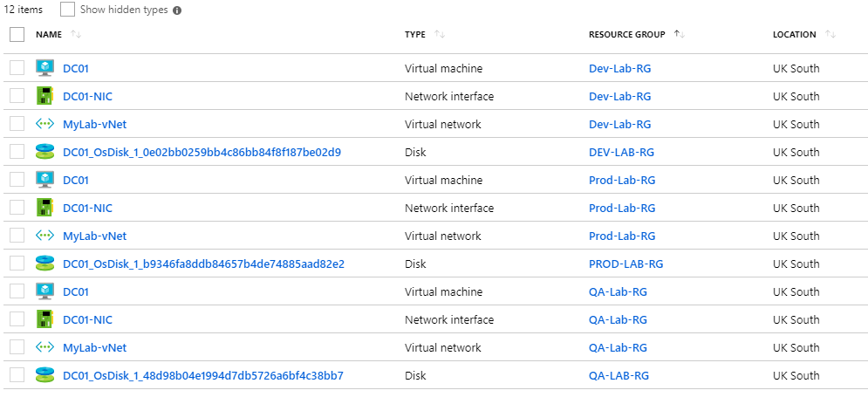The height and width of the screenshot is (404, 868).
Task: Click the network interface icon for DC01-NIC in Dev-Lab-RG
Action: [x=44, y=96]
